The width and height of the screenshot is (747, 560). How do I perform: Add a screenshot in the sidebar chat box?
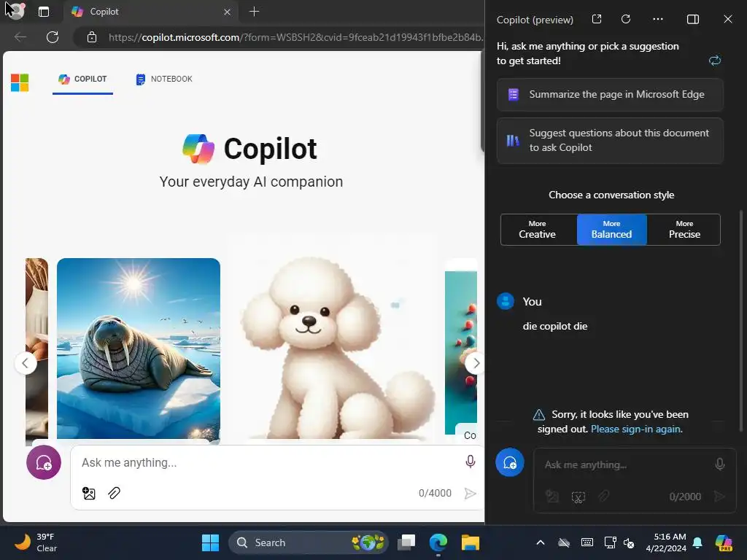click(578, 497)
